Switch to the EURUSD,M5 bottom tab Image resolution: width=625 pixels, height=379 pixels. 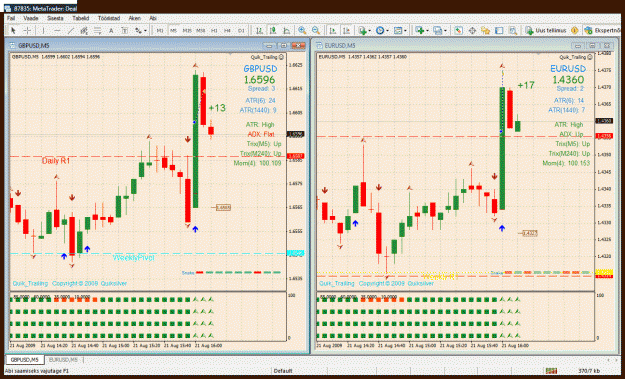coord(63,360)
